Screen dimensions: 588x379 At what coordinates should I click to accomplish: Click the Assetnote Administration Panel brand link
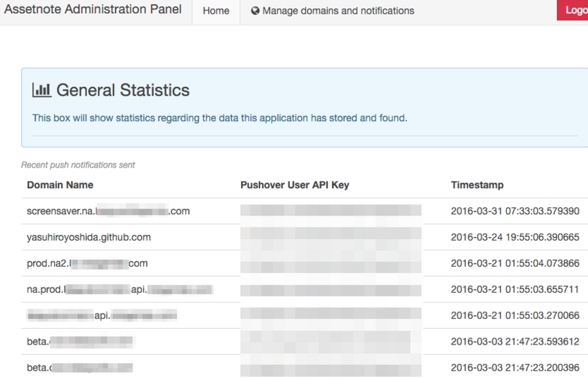(x=93, y=10)
